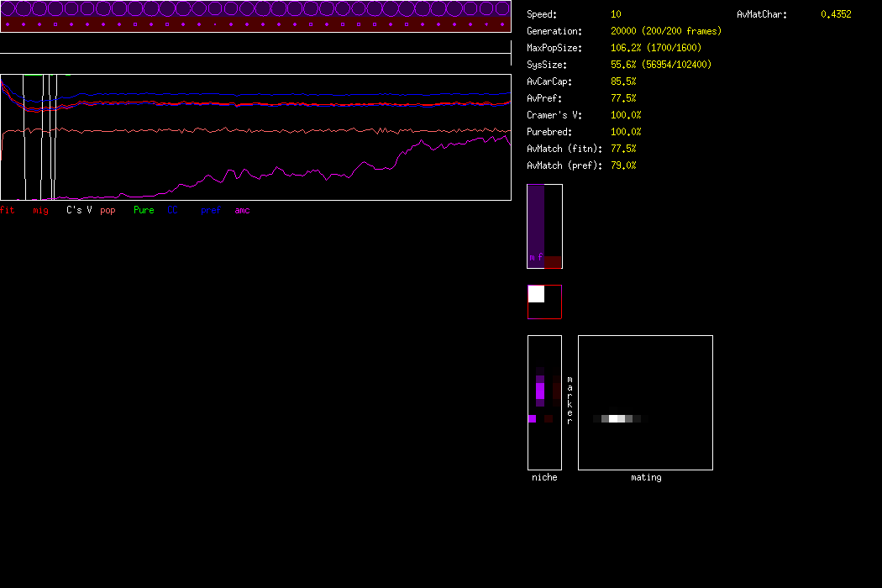882x588 pixels.
Task: Click the Cramer's V value 100.0%
Action: [x=626, y=115]
